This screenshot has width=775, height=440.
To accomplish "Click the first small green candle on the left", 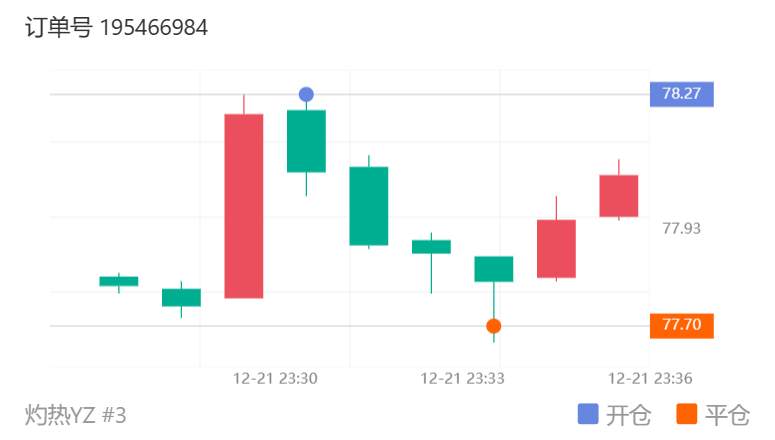I will pyautogui.click(x=119, y=281).
